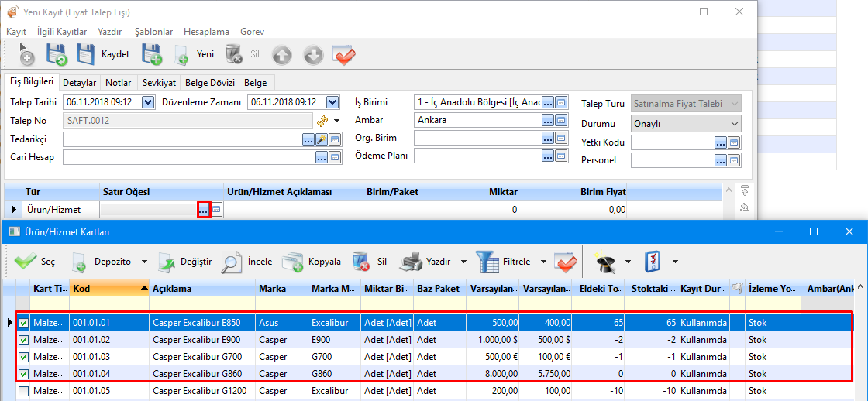Image resolution: width=868 pixels, height=401 pixels.
Task: Expand the Depozito dropdown arrow
Action: tap(145, 262)
